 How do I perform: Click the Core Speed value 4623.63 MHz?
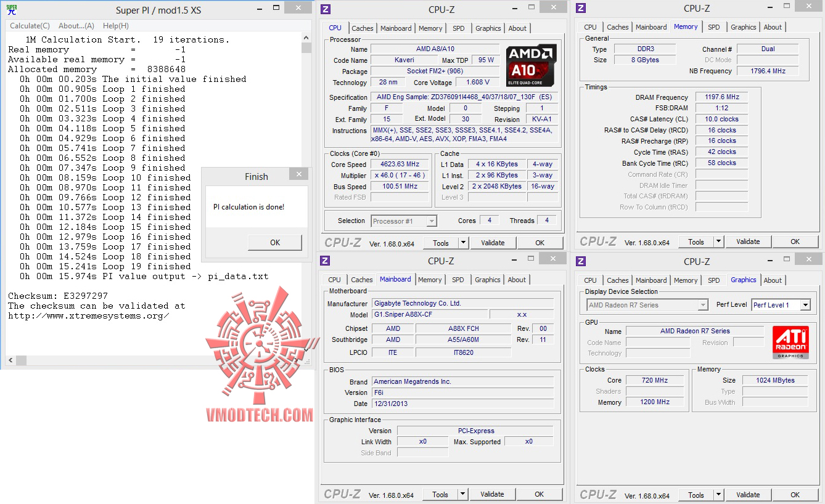point(400,165)
